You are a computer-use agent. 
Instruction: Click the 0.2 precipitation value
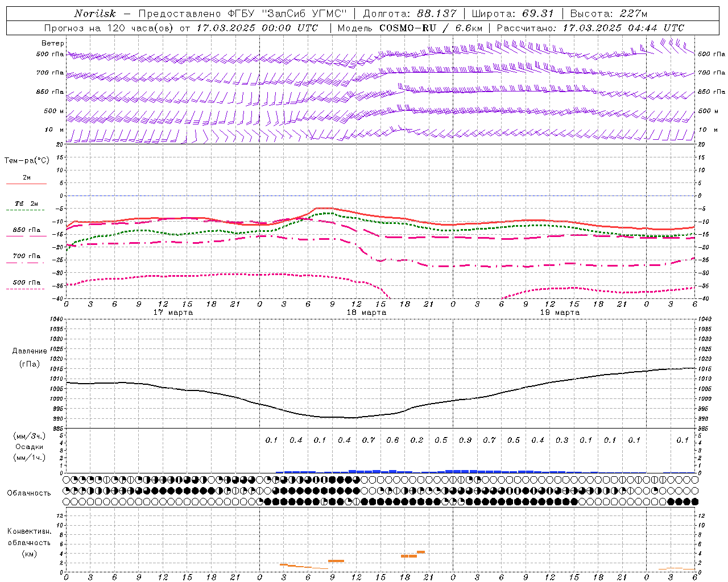[417, 440]
